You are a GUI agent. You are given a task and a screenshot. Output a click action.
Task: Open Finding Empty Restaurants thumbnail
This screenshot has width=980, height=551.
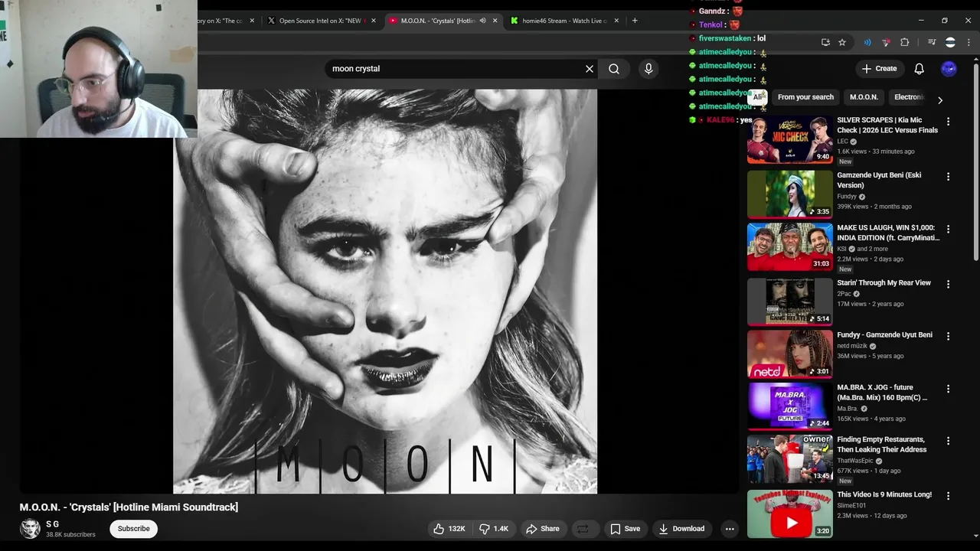(x=789, y=458)
